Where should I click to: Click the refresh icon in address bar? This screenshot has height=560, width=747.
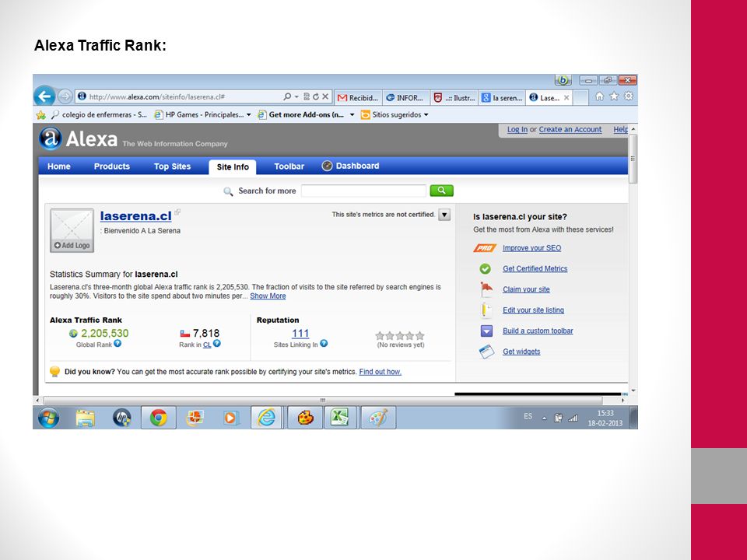315,96
